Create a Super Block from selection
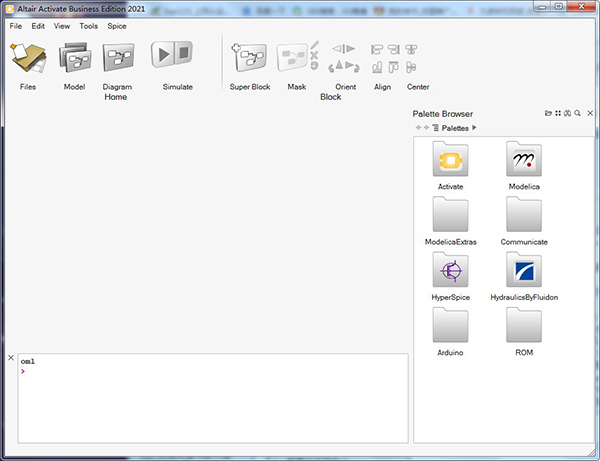600x461 pixels. click(249, 57)
